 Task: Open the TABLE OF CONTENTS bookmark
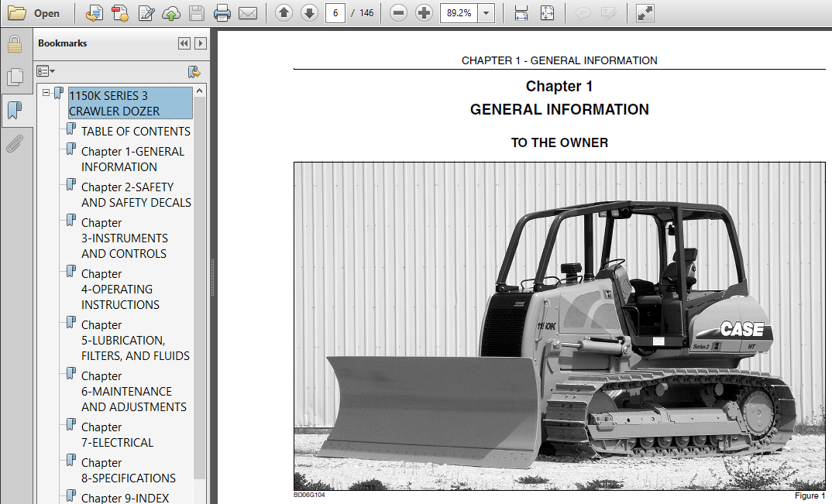[x=136, y=132]
